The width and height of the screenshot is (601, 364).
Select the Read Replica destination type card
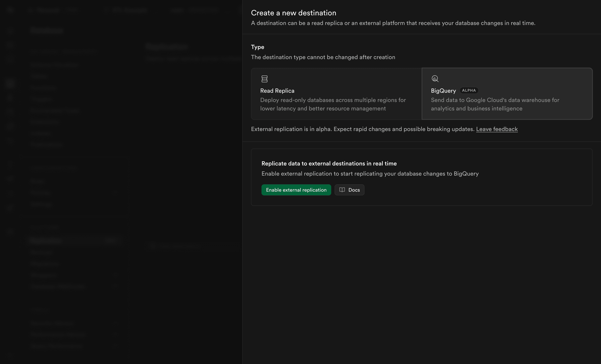tap(336, 94)
